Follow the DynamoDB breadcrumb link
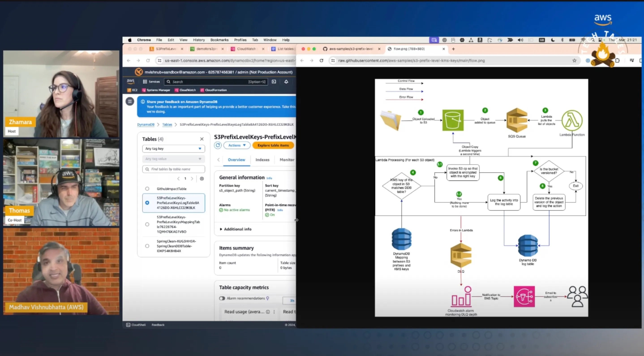The height and width of the screenshot is (356, 644). coord(146,125)
